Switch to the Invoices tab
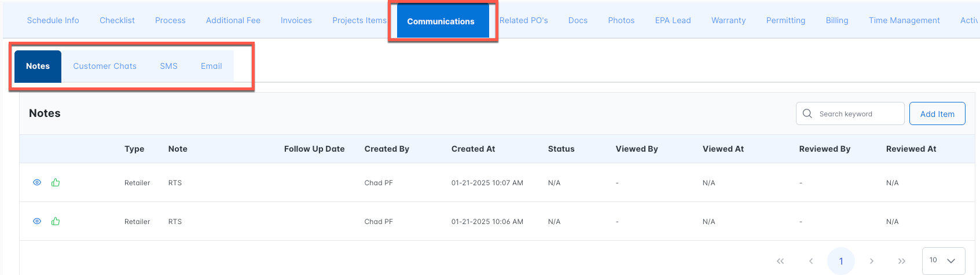 tap(296, 20)
